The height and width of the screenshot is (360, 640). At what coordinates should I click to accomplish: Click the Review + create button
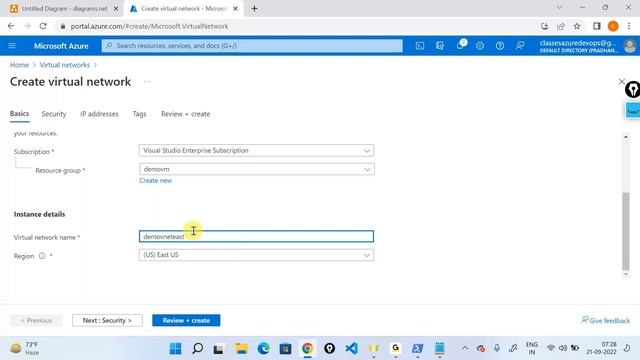(x=186, y=320)
